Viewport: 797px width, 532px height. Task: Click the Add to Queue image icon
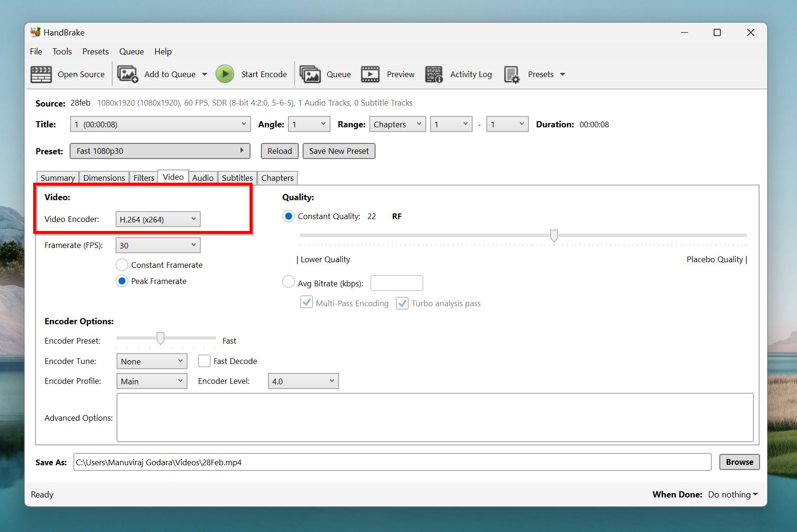click(127, 74)
